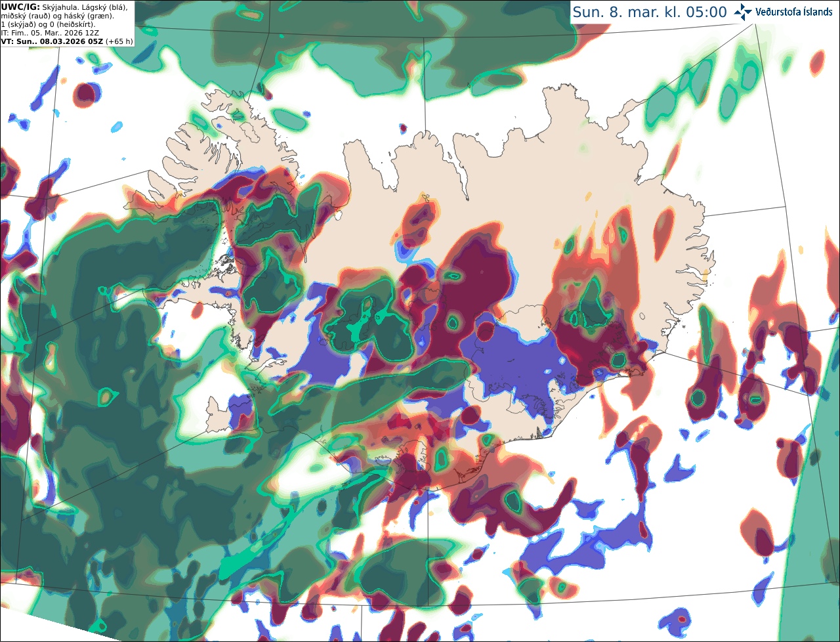
Task: Click the 'Veðurstofa Íslands' logo text
Action: coord(794,12)
